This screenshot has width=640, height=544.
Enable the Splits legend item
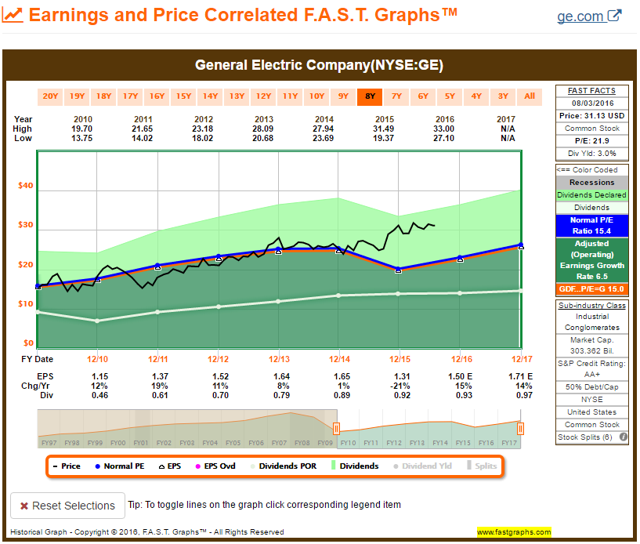(x=482, y=466)
